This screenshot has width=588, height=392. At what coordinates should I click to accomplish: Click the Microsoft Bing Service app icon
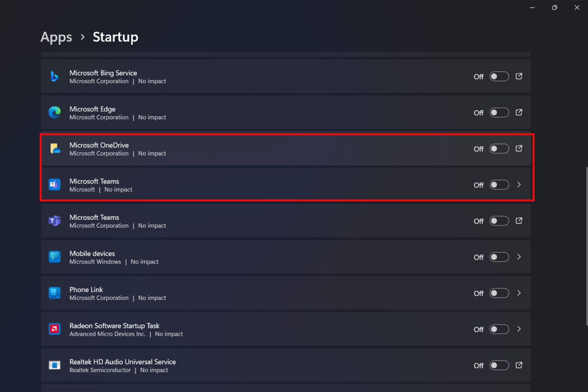(x=55, y=76)
